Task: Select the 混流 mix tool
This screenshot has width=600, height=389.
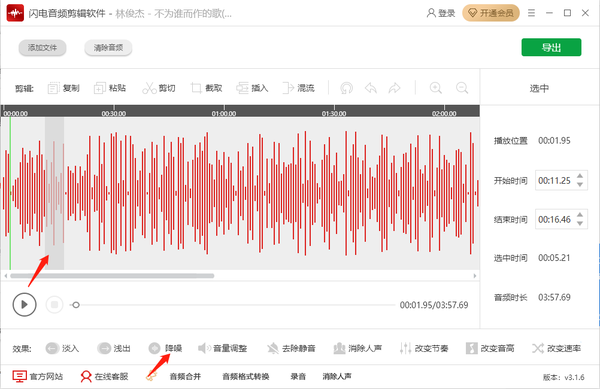Action: click(298, 88)
